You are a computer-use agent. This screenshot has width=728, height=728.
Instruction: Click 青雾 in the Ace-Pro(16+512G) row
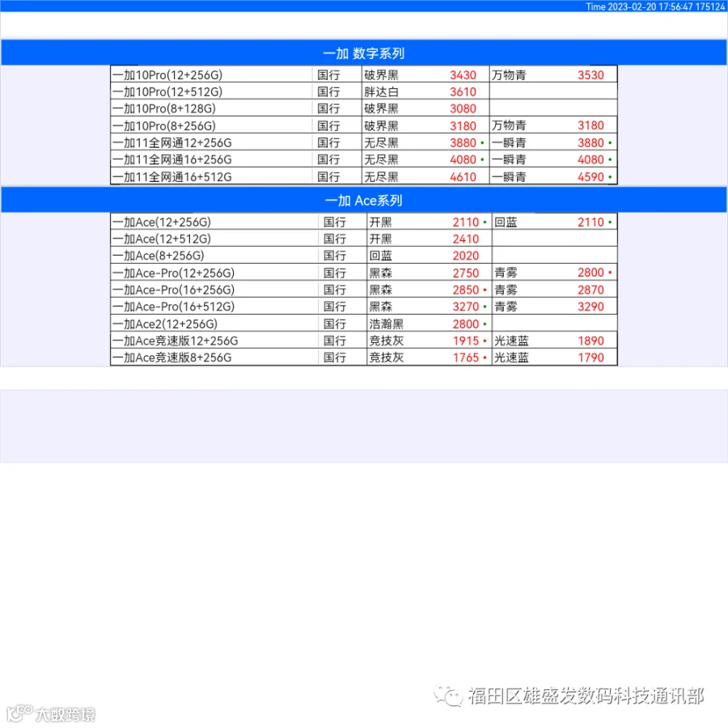506,307
